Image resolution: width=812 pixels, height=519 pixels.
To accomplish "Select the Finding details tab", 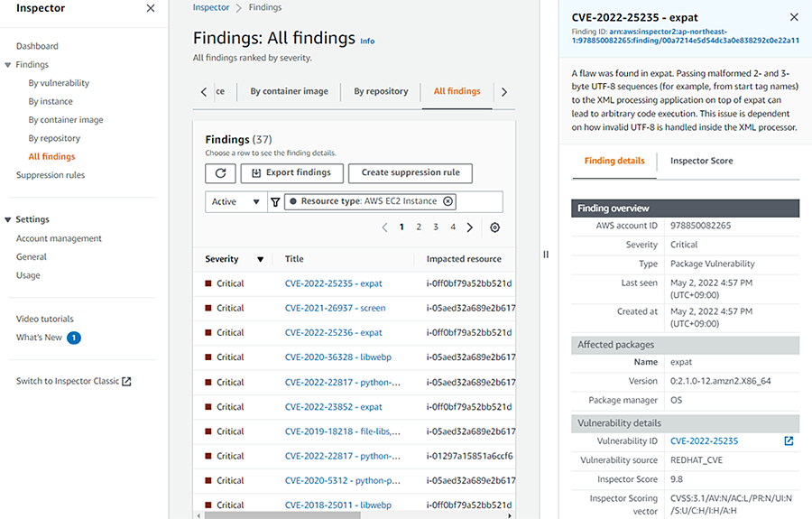I will [614, 161].
